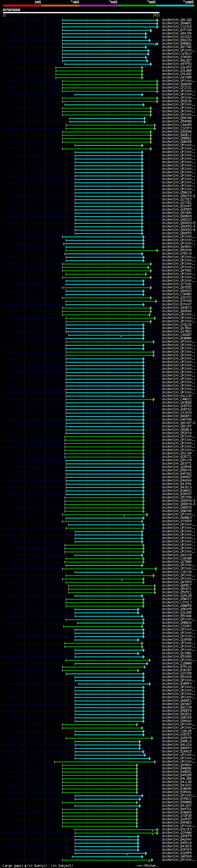Select the UniRef100_B4DEL2 label
This screenshot has width=197, height=868.
point(177,135)
